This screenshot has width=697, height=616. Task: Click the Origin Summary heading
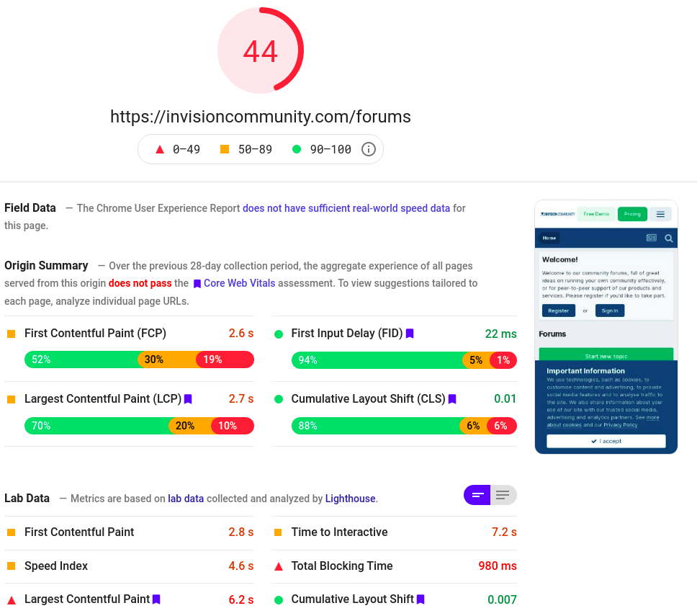click(46, 266)
